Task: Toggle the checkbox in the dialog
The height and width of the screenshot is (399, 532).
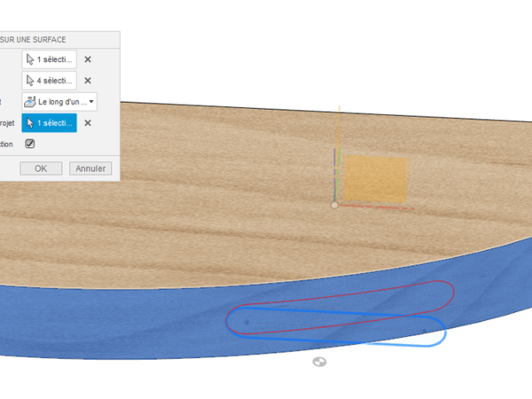Action: 30,144
